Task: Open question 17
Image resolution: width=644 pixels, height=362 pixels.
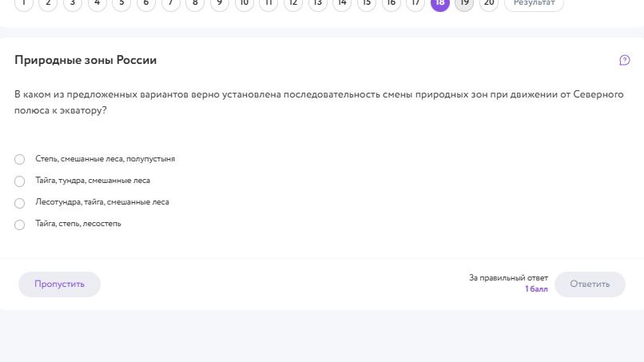Action: [415, 3]
